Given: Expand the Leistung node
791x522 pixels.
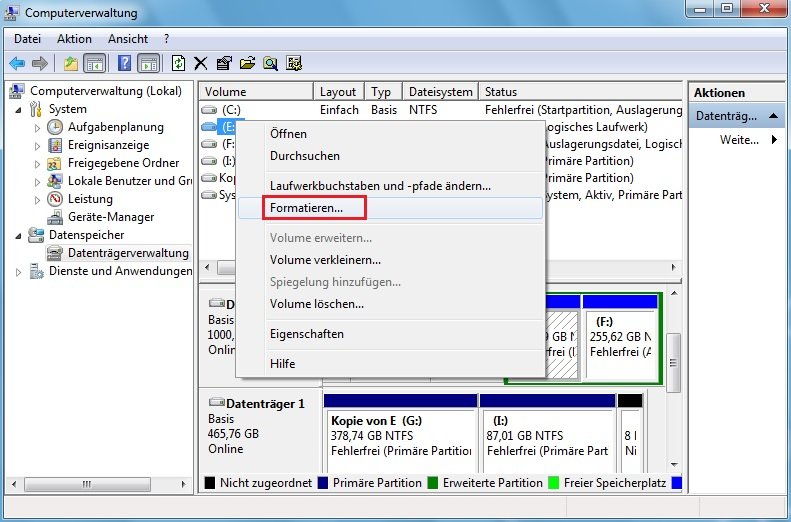Looking at the screenshot, I should [x=37, y=200].
